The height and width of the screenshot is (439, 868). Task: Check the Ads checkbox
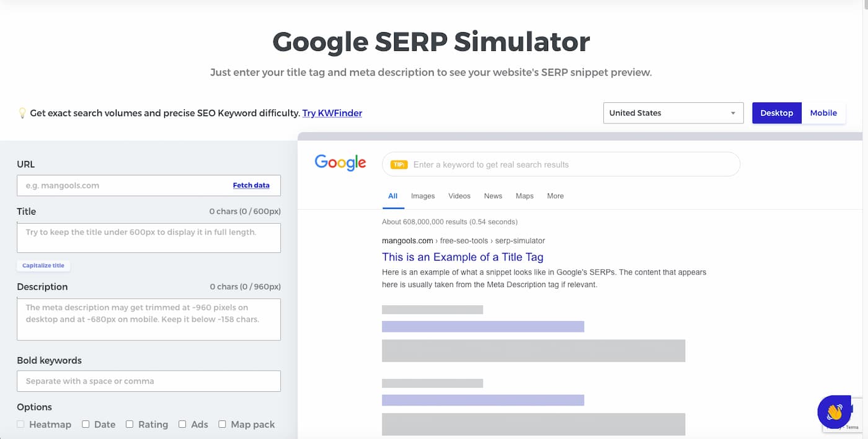coord(183,424)
